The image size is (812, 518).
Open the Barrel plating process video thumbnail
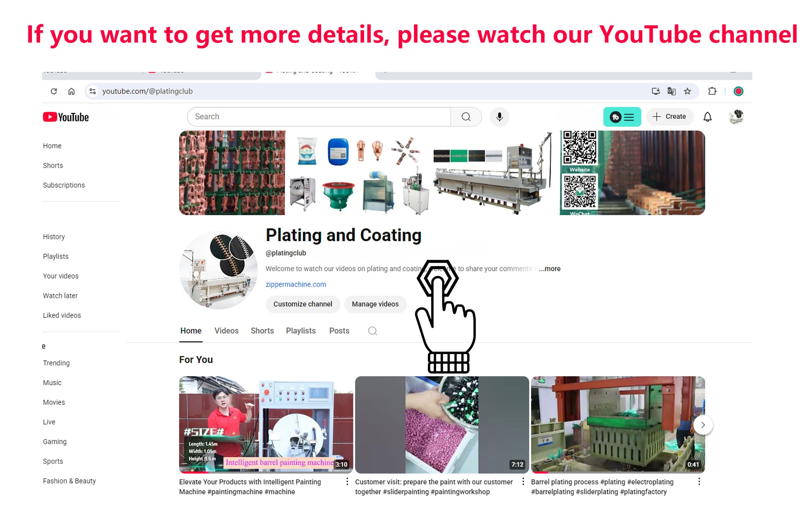(x=618, y=424)
